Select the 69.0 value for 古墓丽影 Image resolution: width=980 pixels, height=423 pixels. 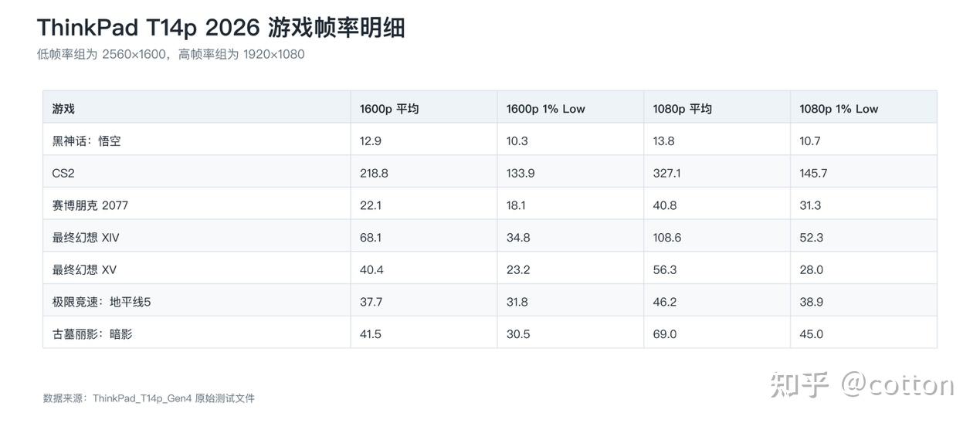[x=665, y=334]
